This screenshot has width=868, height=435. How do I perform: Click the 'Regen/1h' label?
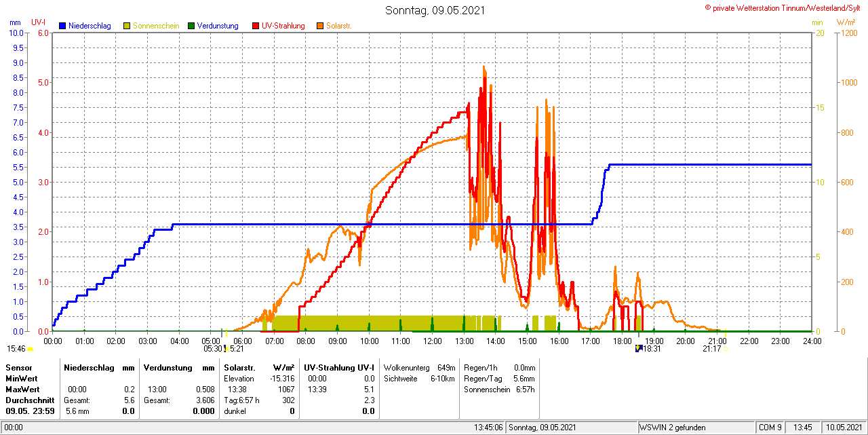click(x=480, y=368)
